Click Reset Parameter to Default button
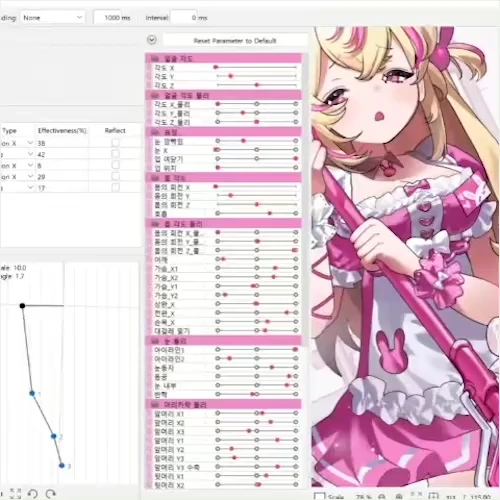The image size is (500, 500). [x=235, y=41]
